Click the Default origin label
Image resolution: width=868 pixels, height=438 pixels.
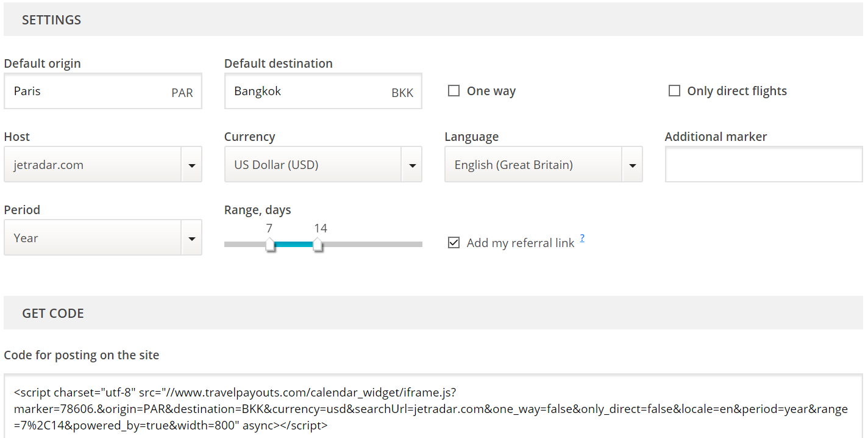pos(43,63)
